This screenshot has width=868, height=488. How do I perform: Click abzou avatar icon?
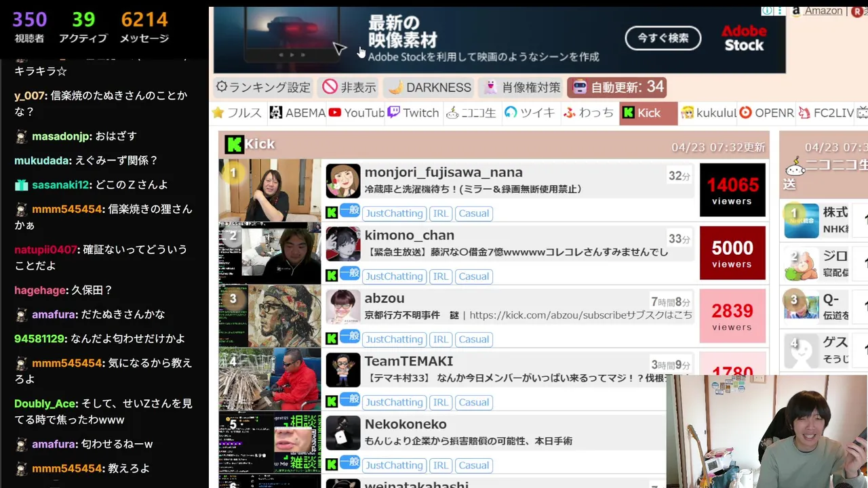343,307
